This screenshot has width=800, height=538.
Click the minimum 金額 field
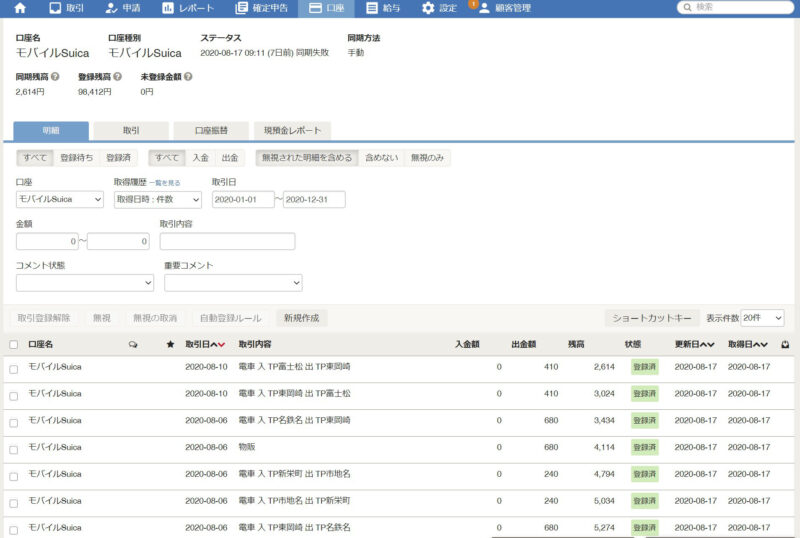(47, 241)
